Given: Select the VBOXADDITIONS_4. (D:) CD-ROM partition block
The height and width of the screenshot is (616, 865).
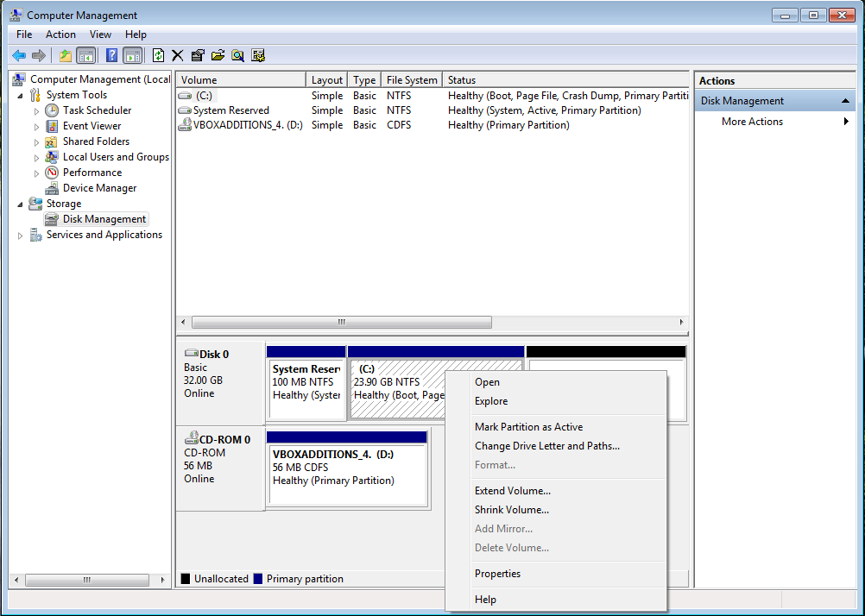Looking at the screenshot, I should pos(347,468).
